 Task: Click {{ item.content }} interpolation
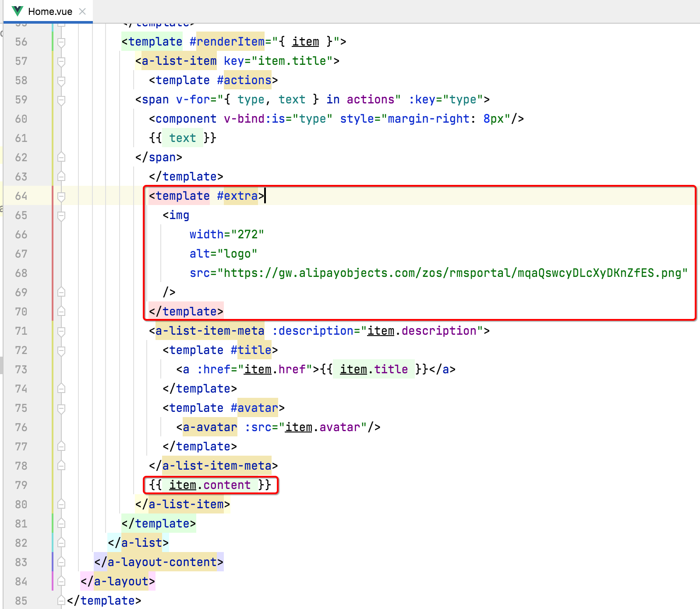(x=210, y=485)
